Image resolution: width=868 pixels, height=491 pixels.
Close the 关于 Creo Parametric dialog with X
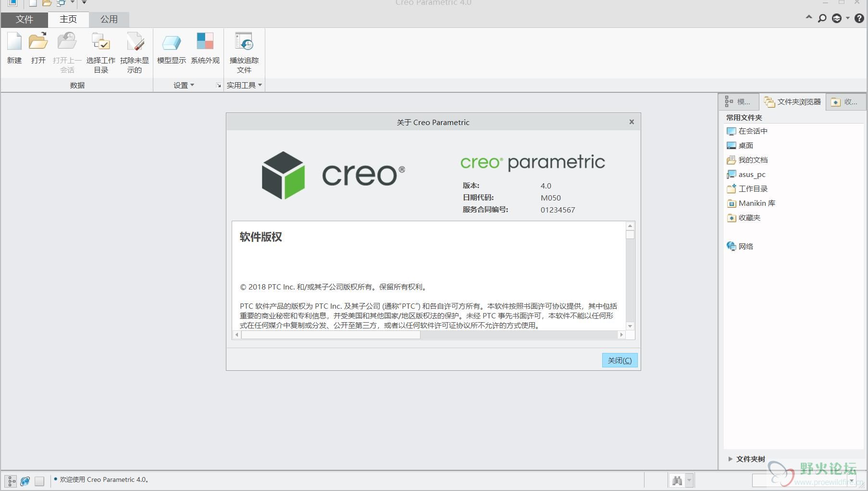(x=632, y=122)
